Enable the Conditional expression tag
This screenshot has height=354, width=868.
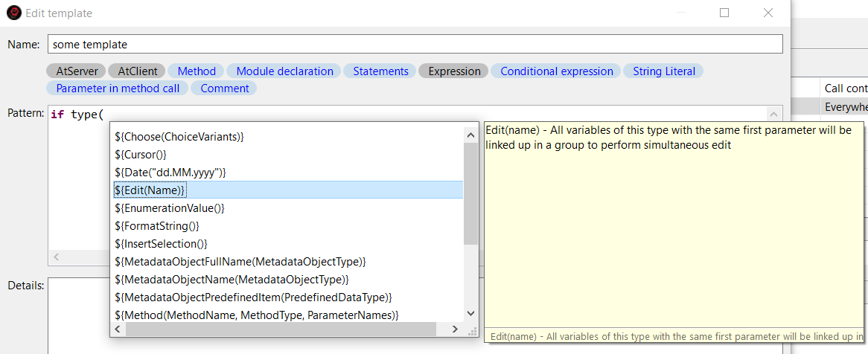pyautogui.click(x=556, y=71)
